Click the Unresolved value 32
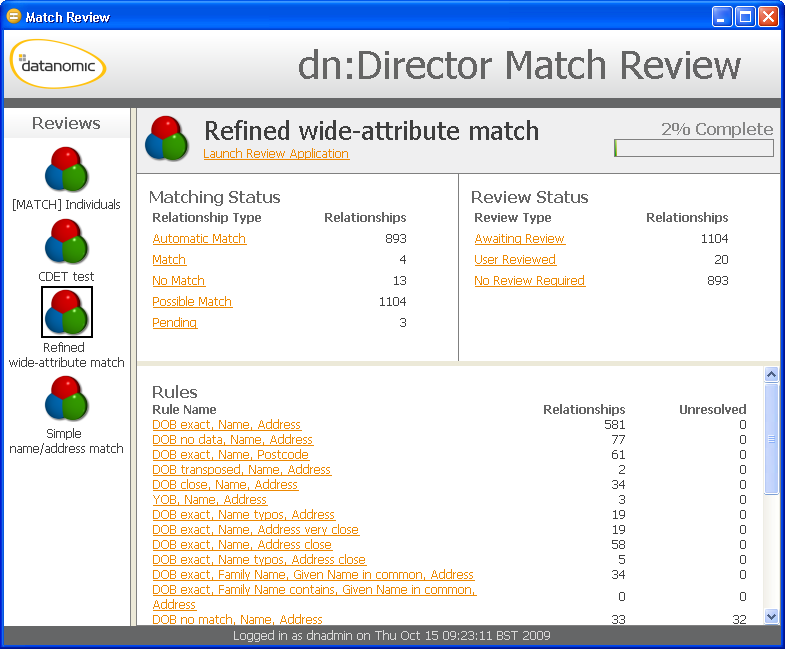 (739, 619)
